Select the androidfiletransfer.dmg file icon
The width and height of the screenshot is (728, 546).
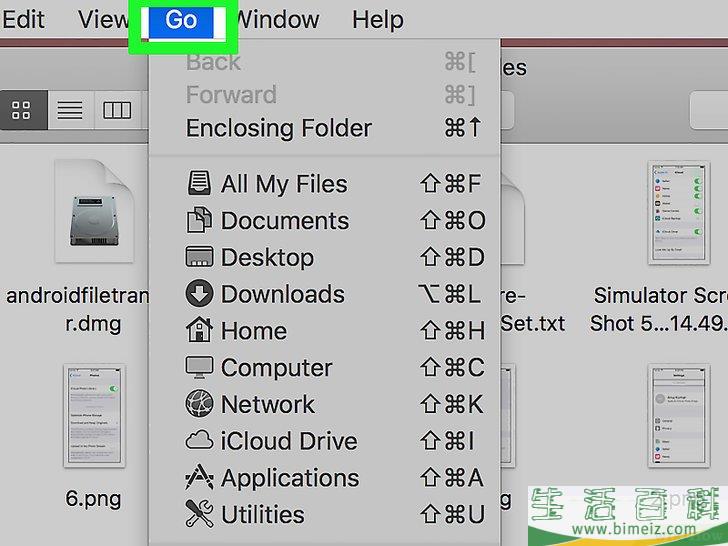[x=94, y=211]
